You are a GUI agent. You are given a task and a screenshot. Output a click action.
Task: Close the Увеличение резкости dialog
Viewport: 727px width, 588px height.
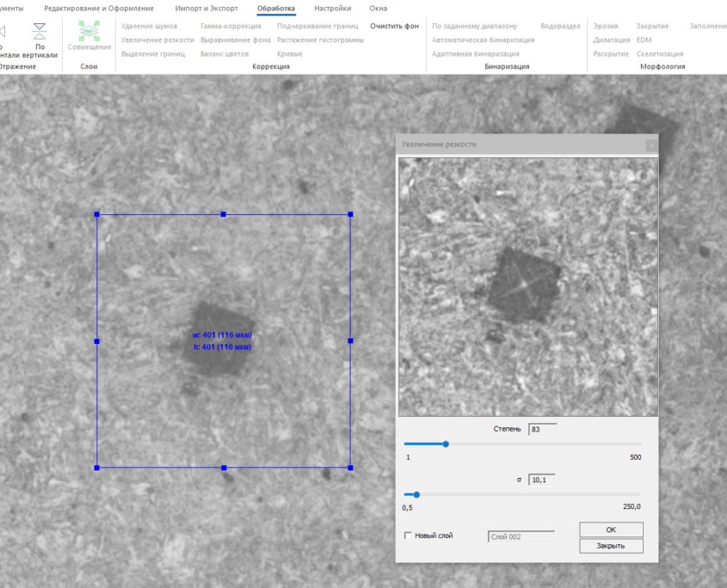tap(651, 145)
